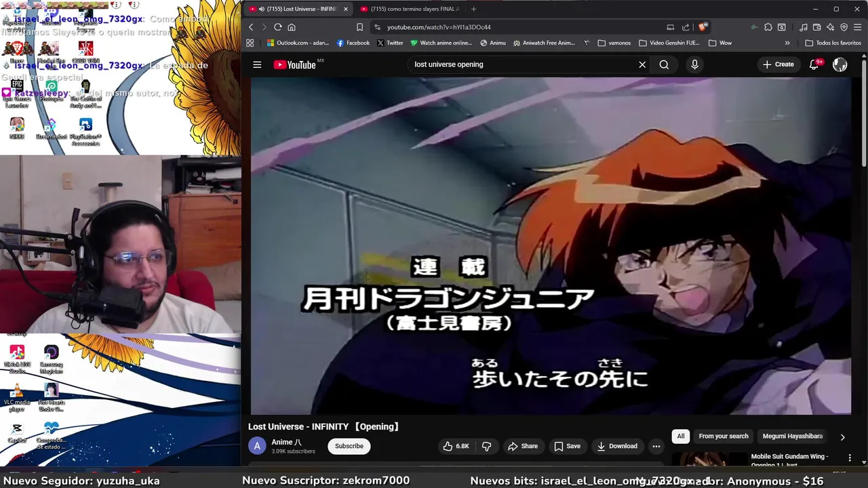Go to the browser home page

click(292, 27)
